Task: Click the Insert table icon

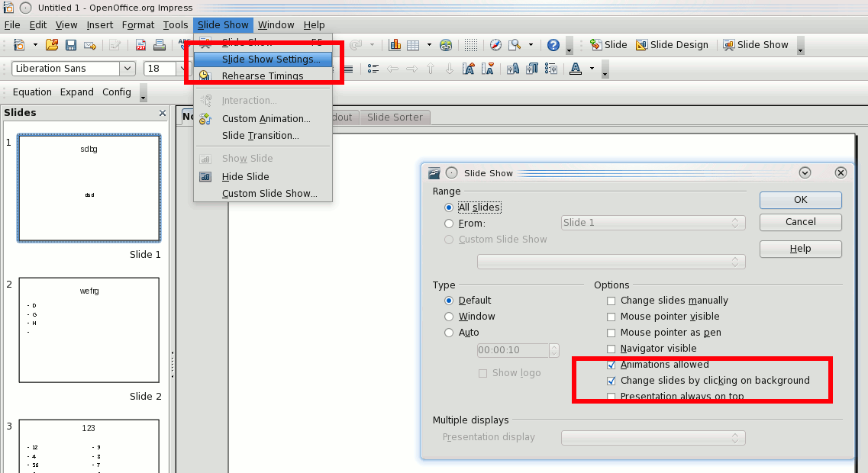Action: coord(413,45)
